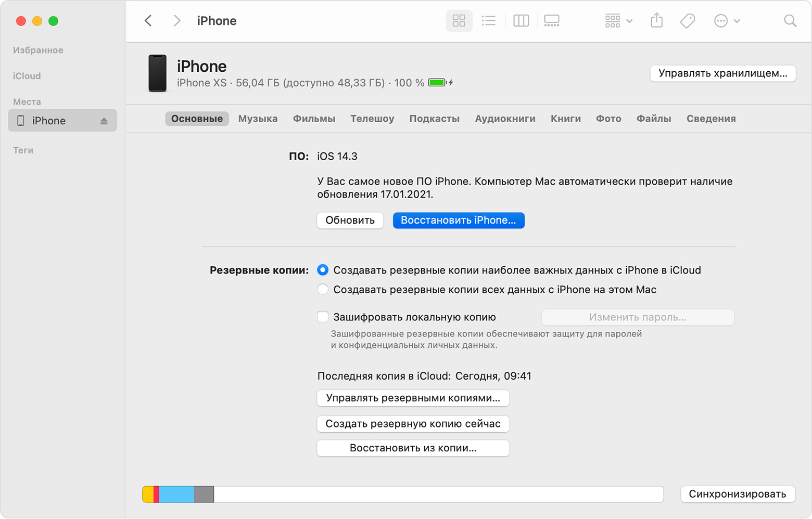
Task: Select backup to iCloud radio option
Action: (323, 270)
